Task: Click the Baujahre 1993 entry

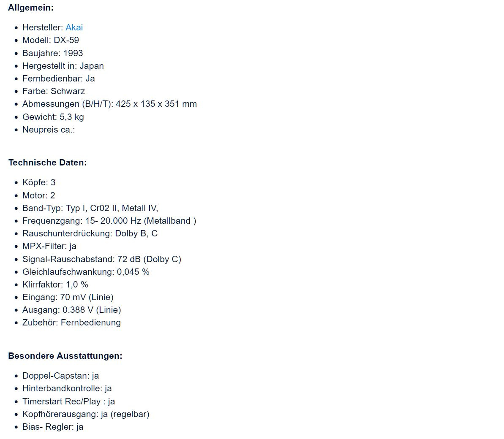Action: point(53,53)
